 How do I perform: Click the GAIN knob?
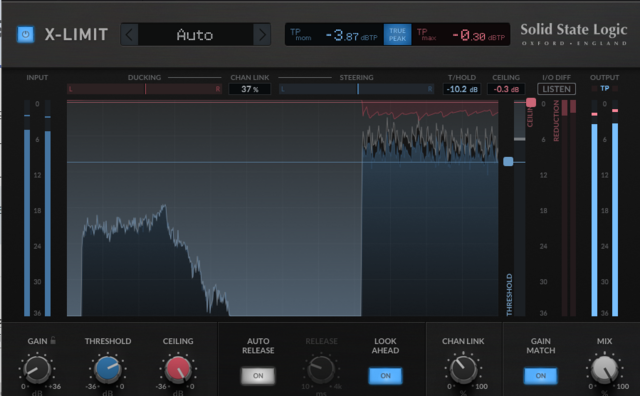tap(37, 369)
